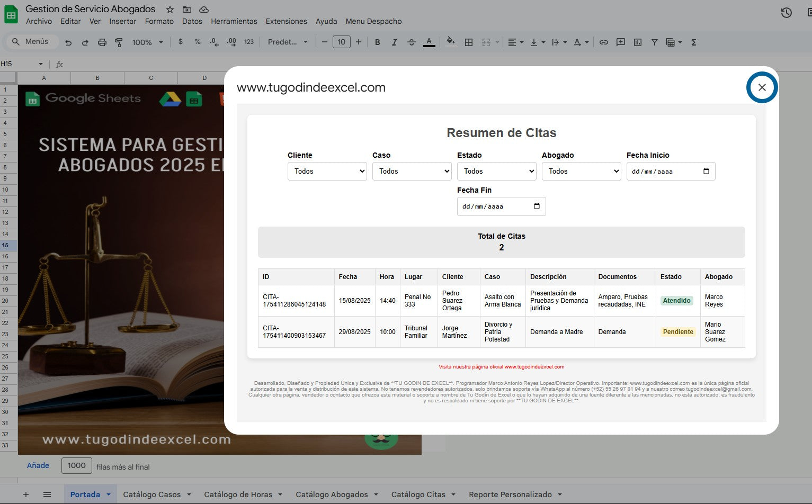Viewport: 812px width, 504px height.
Task: Open the text color picker
Action: coord(429,42)
